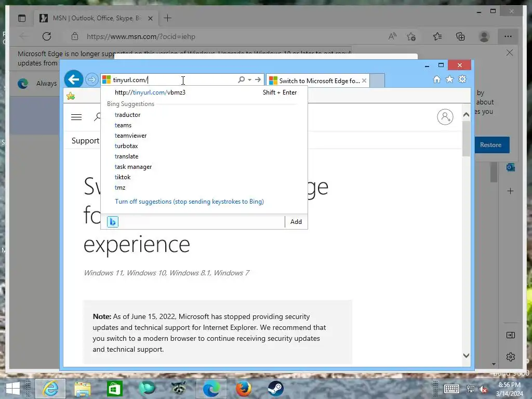
Task: Click the add-to-favorites bar star icon
Action: (71, 96)
